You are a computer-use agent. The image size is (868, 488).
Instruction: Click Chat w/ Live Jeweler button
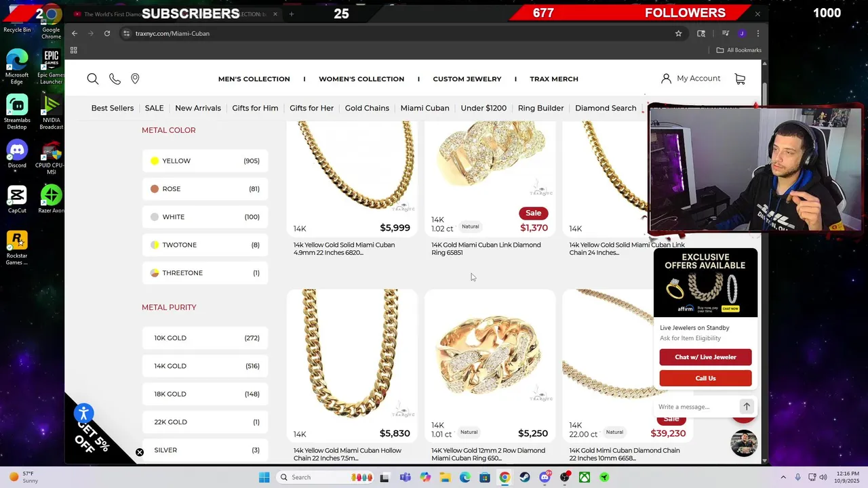(705, 357)
